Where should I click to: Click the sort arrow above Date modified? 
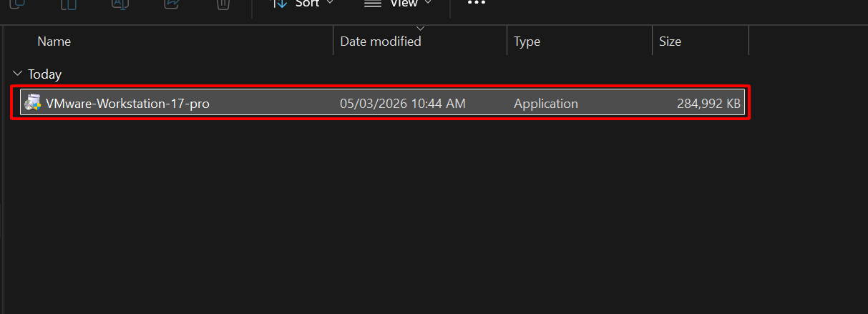420,29
